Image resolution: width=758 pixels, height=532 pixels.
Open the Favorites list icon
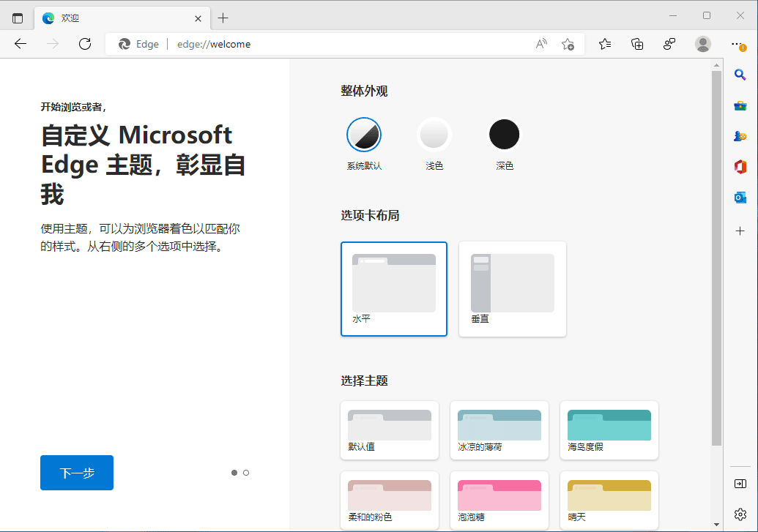pos(605,44)
